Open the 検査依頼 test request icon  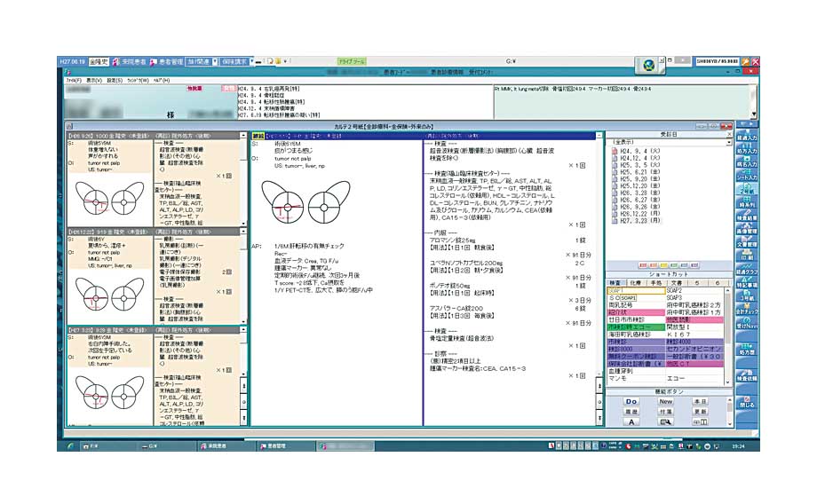click(747, 377)
